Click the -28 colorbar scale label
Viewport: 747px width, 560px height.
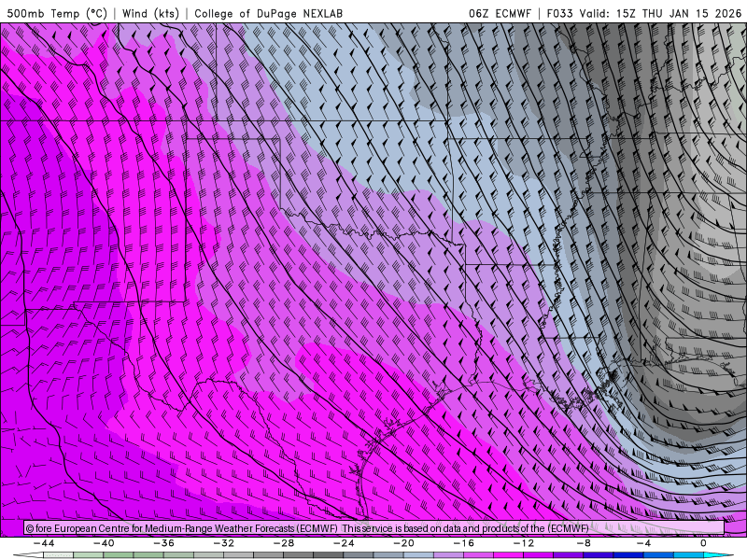pos(284,543)
